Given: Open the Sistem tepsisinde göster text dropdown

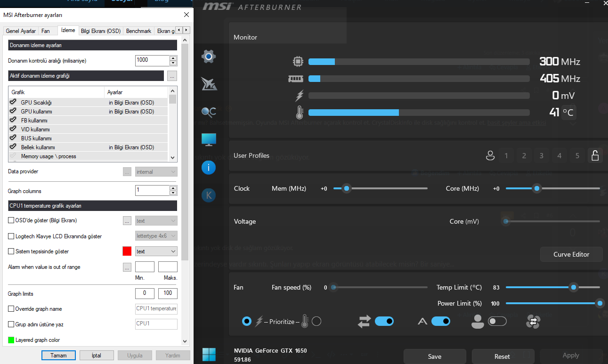Looking at the screenshot, I should [156, 251].
